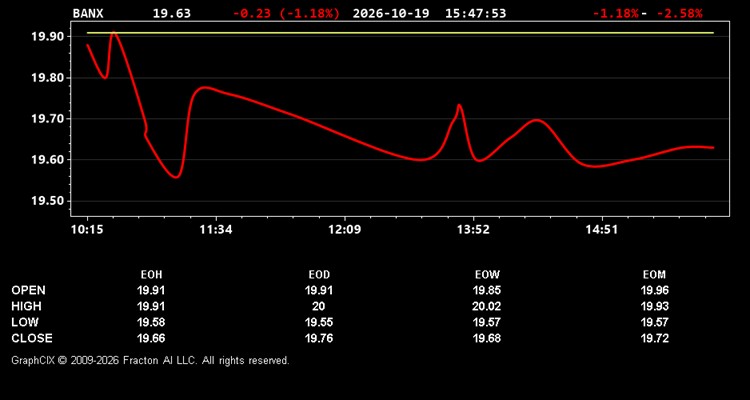
Task: Select EOD close value 19.76
Action: click(x=319, y=338)
